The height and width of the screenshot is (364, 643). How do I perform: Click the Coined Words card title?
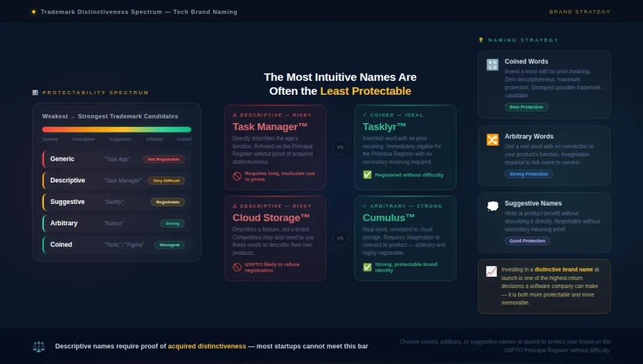pos(526,62)
